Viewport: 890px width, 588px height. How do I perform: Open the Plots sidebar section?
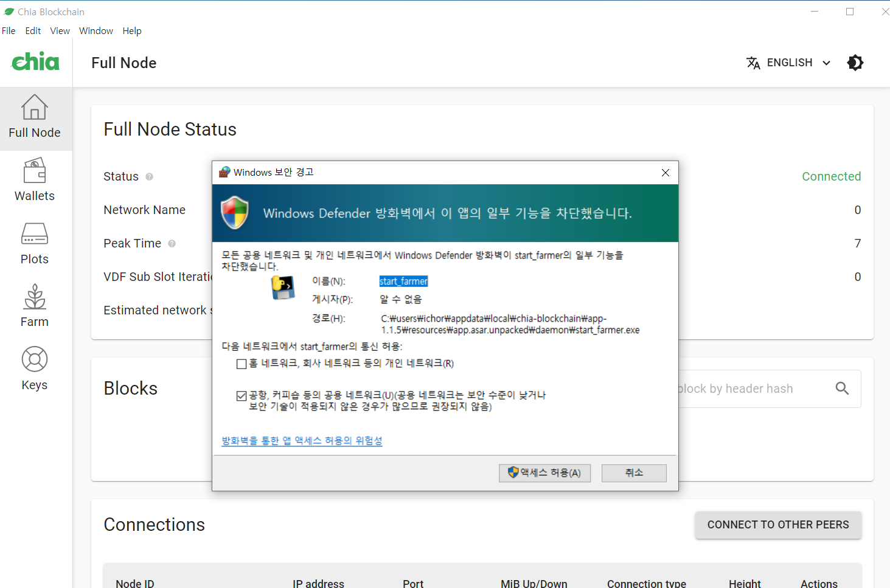(x=35, y=244)
